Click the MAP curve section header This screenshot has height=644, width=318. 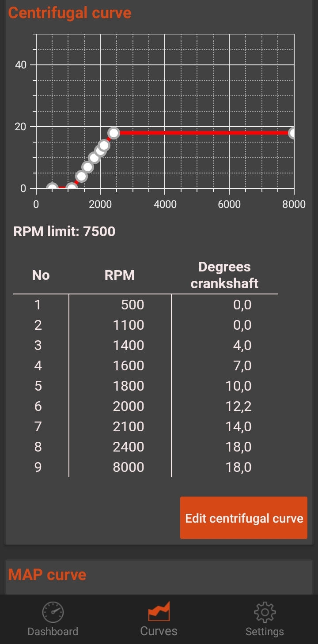click(47, 575)
